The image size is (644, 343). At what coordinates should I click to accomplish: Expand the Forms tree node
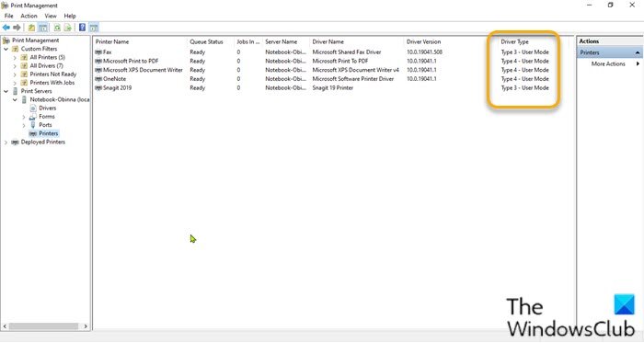[24, 117]
